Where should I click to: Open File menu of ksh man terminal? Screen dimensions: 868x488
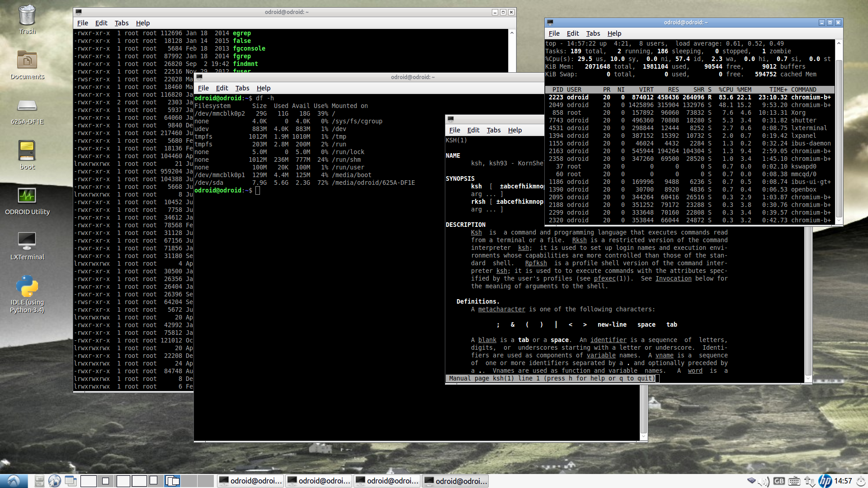(x=454, y=130)
